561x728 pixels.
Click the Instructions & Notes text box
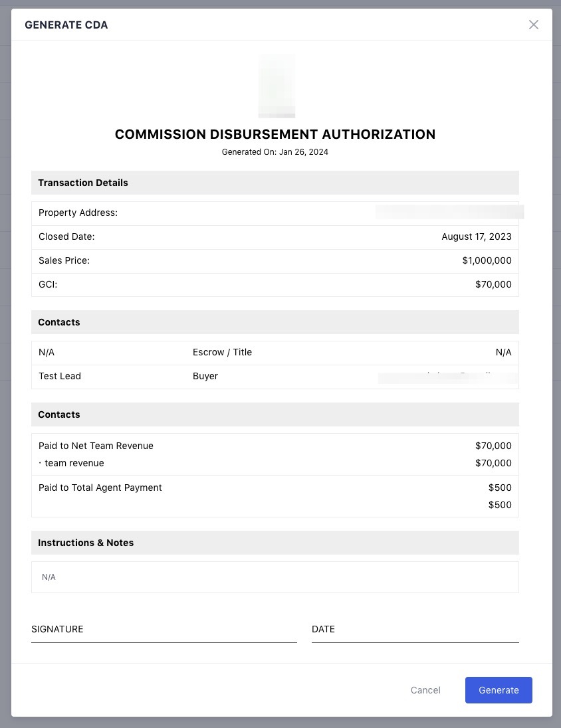point(275,577)
